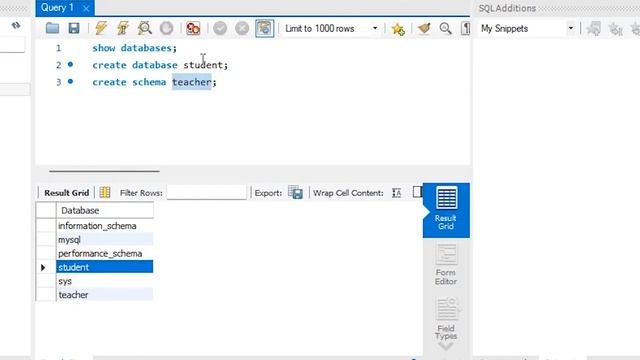This screenshot has width=640, height=360.
Task: Open a SQL script file with the folder icon
Action: tap(52, 28)
